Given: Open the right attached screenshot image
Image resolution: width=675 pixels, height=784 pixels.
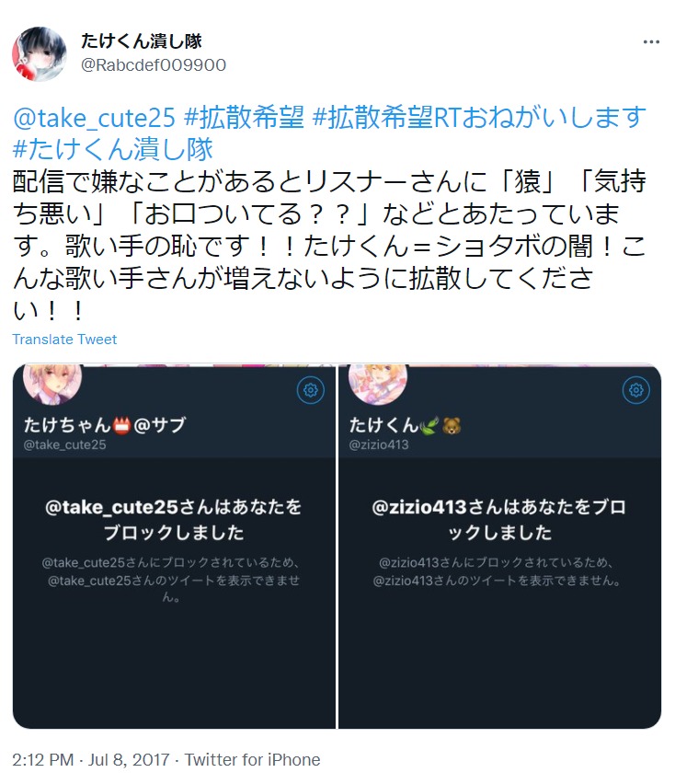Looking at the screenshot, I should pyautogui.click(x=499, y=546).
